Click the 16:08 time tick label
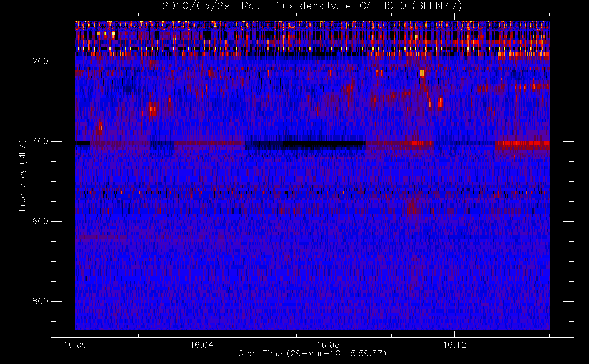This screenshot has width=589, height=364. (x=328, y=345)
